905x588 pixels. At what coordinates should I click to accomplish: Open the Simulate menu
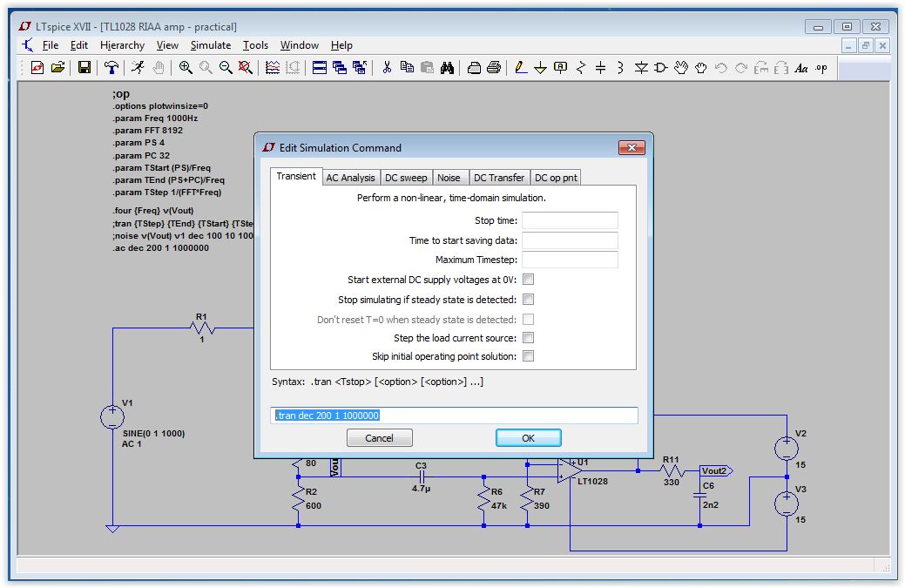pos(211,45)
